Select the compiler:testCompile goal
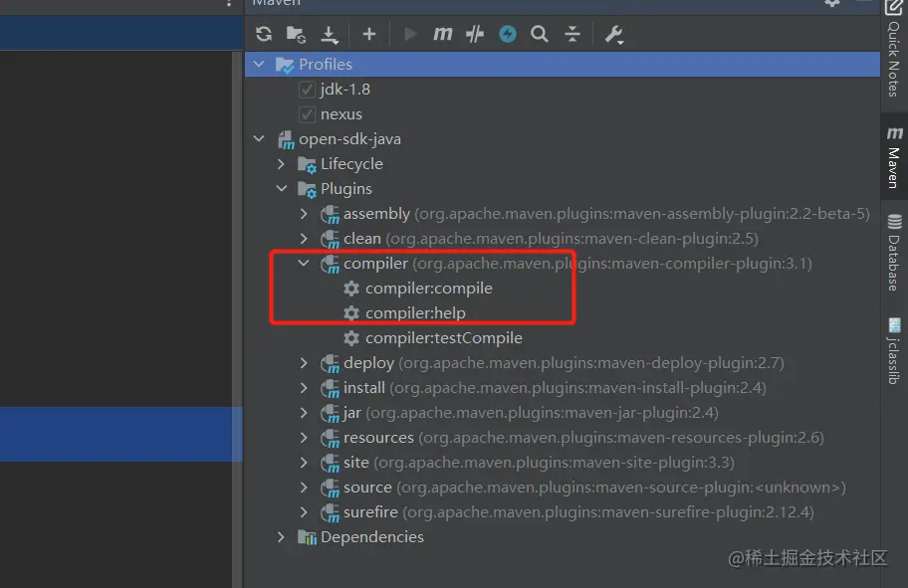The height and width of the screenshot is (588, 908). tap(444, 338)
